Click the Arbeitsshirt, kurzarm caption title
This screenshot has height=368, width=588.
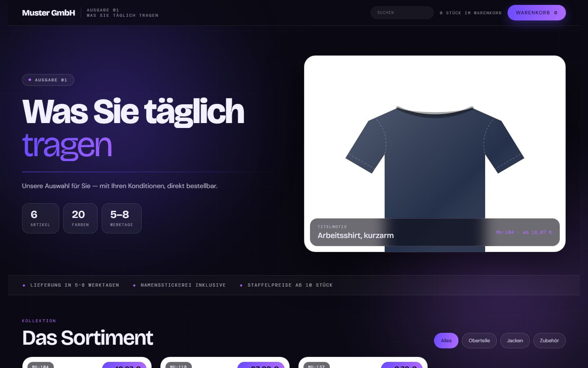pos(356,236)
